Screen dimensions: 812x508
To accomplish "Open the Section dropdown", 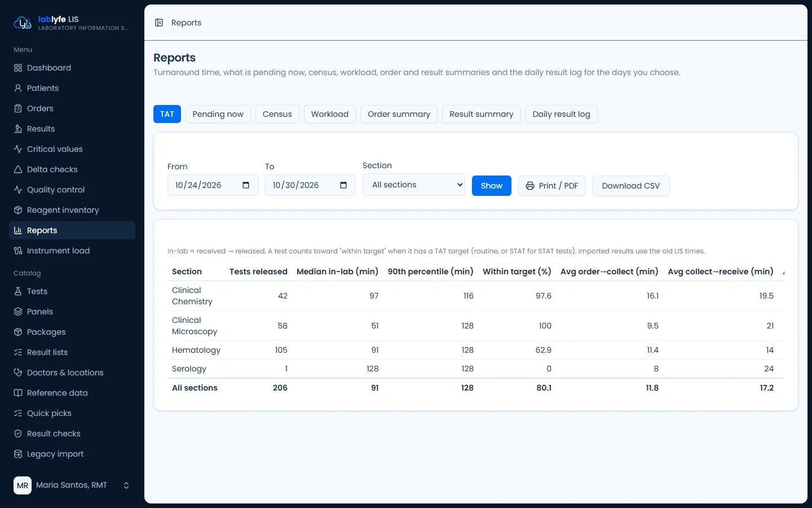I will pos(414,185).
